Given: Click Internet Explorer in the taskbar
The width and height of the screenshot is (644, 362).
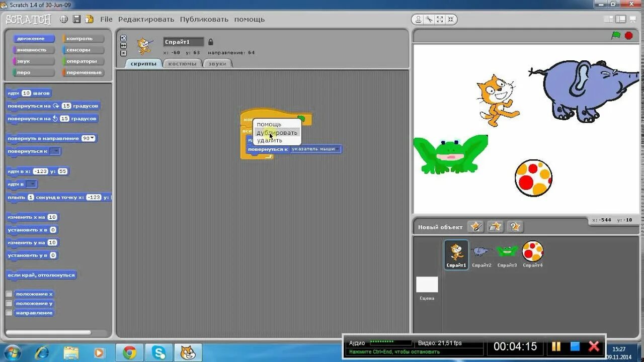Looking at the screenshot, I should click(x=42, y=352).
